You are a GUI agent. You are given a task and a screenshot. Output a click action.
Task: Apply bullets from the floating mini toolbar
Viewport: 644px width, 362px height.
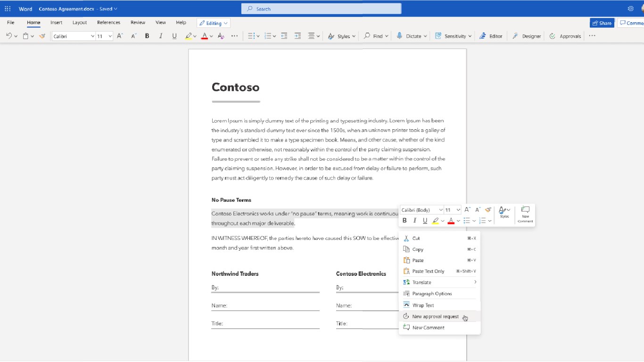click(x=467, y=221)
